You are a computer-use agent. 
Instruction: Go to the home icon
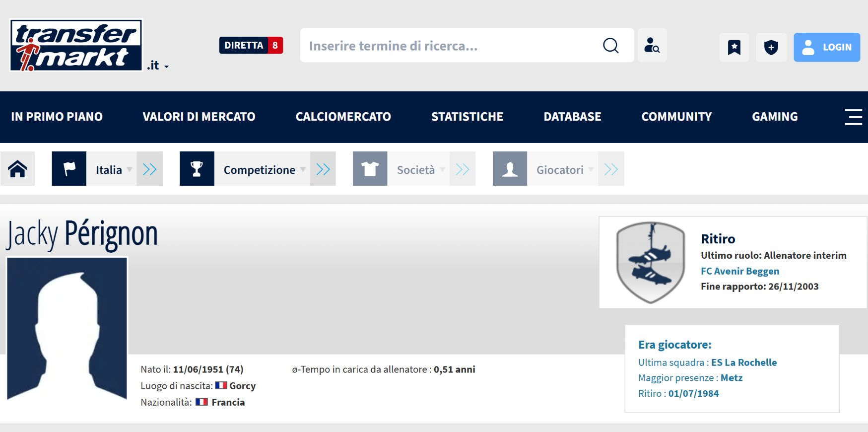pyautogui.click(x=17, y=169)
